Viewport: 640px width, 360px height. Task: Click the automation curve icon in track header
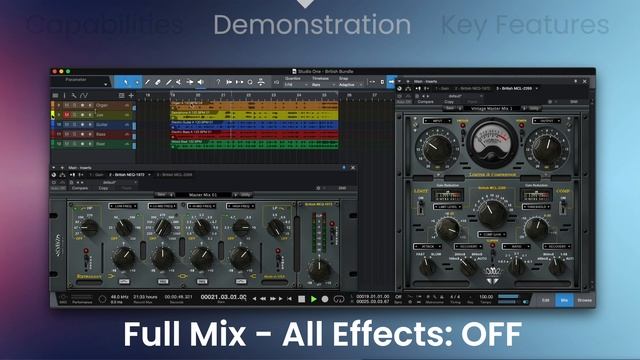coord(84,95)
